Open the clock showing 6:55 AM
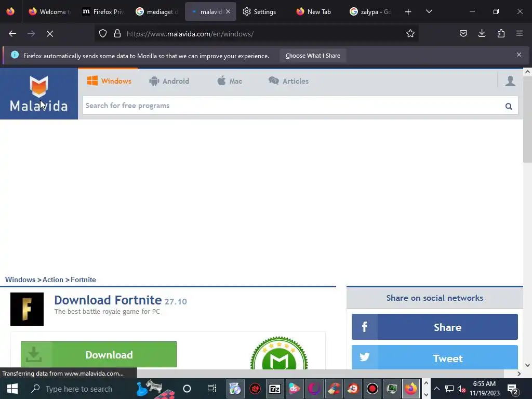The width and height of the screenshot is (532, 399). [x=485, y=388]
